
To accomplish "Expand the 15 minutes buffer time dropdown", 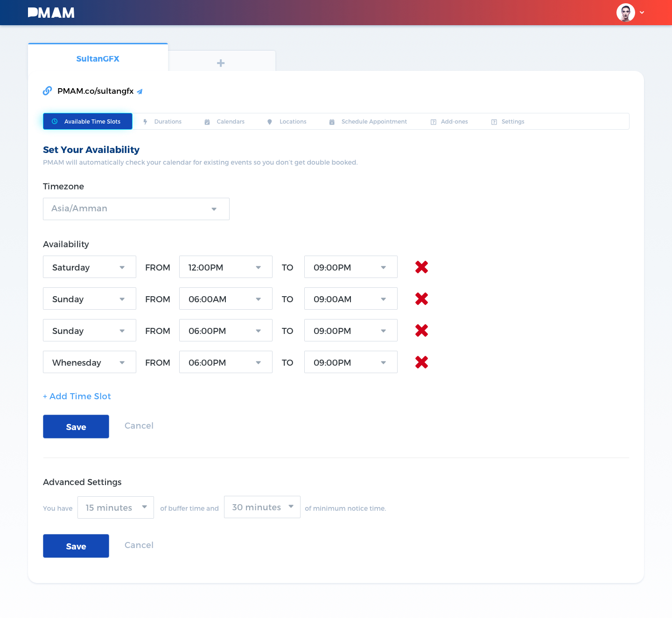I will [x=116, y=507].
